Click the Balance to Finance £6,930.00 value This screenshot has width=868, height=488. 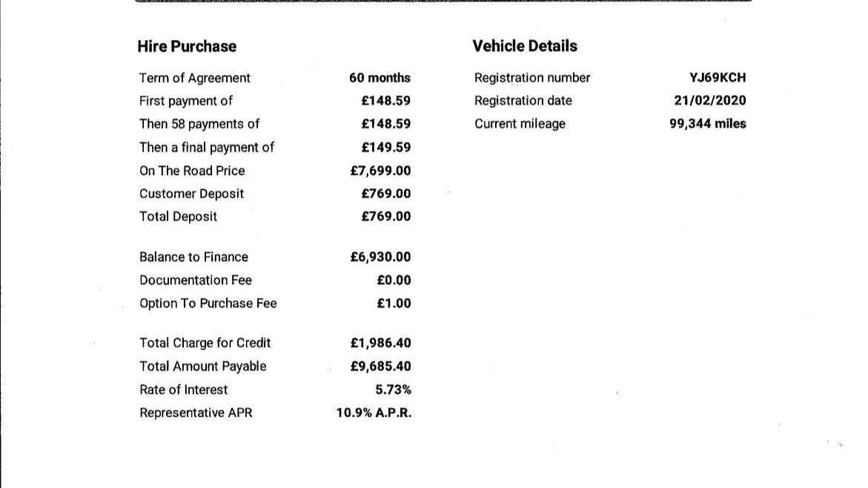click(380, 257)
